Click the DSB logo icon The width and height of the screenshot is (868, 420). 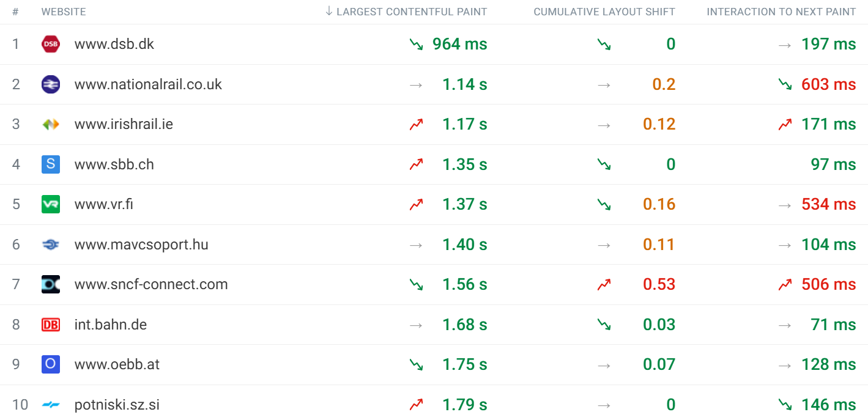[51, 44]
